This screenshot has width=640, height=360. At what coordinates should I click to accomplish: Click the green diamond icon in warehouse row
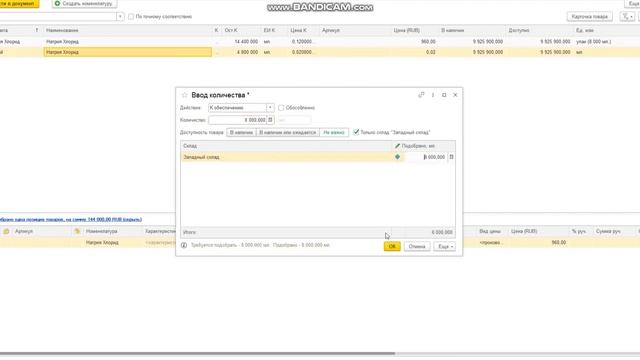click(398, 157)
